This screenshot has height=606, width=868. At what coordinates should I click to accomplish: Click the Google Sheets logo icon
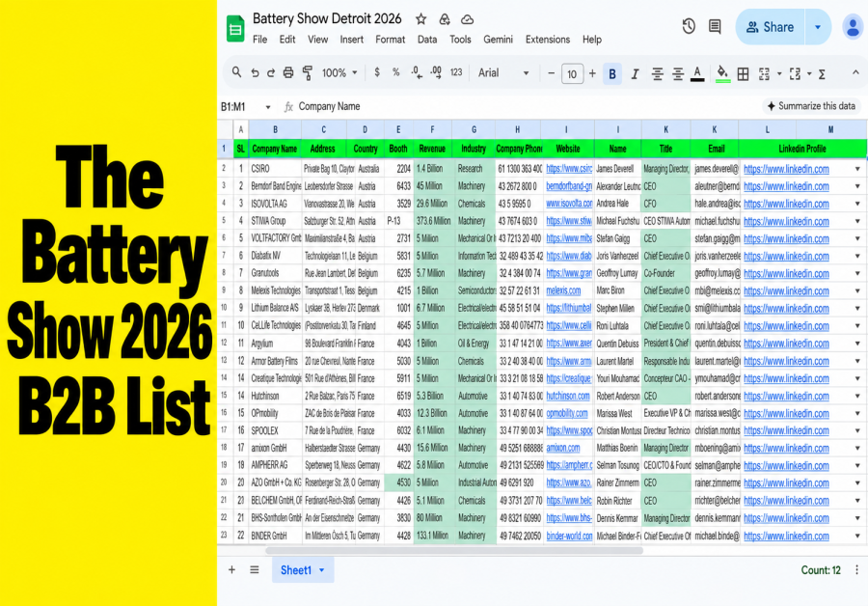235,28
